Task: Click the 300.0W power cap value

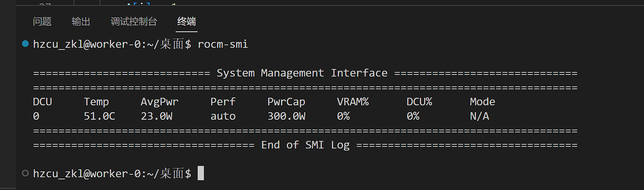Action: [286, 116]
